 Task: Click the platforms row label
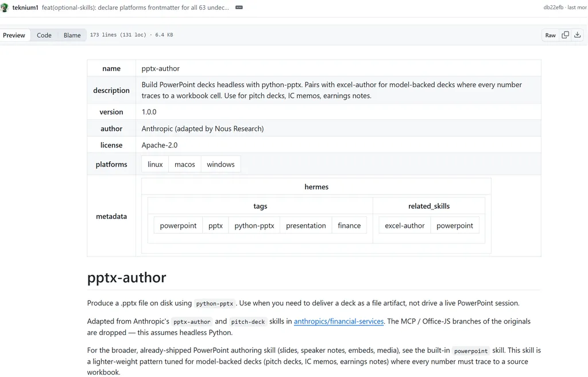pyautogui.click(x=111, y=164)
